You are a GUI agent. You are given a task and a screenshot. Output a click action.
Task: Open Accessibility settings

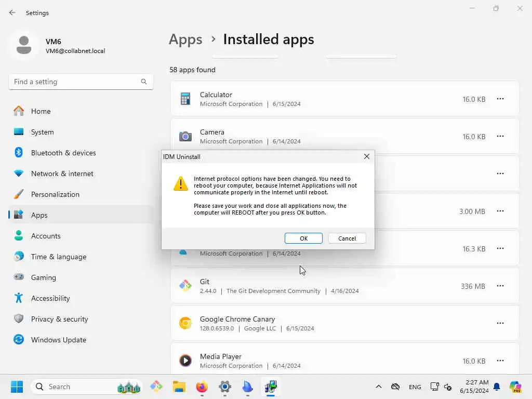point(81,298)
